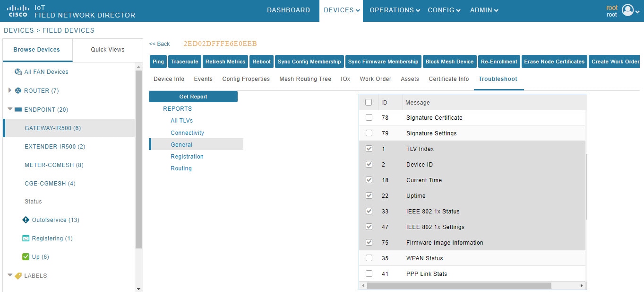
Task: Click the Traceroute button
Action: coord(185,62)
